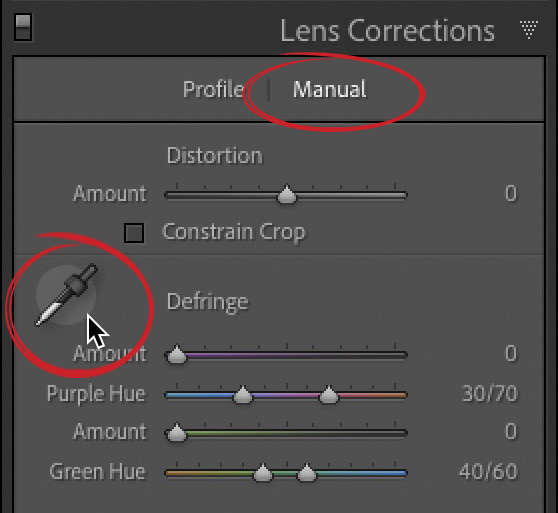Click the Distortion Amount value field
The width and height of the screenshot is (558, 513).
(x=511, y=194)
